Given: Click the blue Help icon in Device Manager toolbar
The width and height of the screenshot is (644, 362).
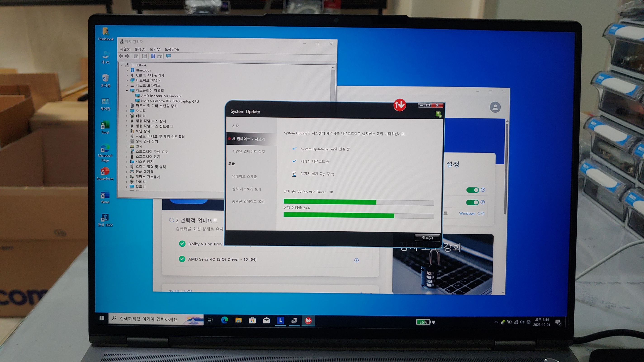Looking at the screenshot, I should [x=153, y=56].
